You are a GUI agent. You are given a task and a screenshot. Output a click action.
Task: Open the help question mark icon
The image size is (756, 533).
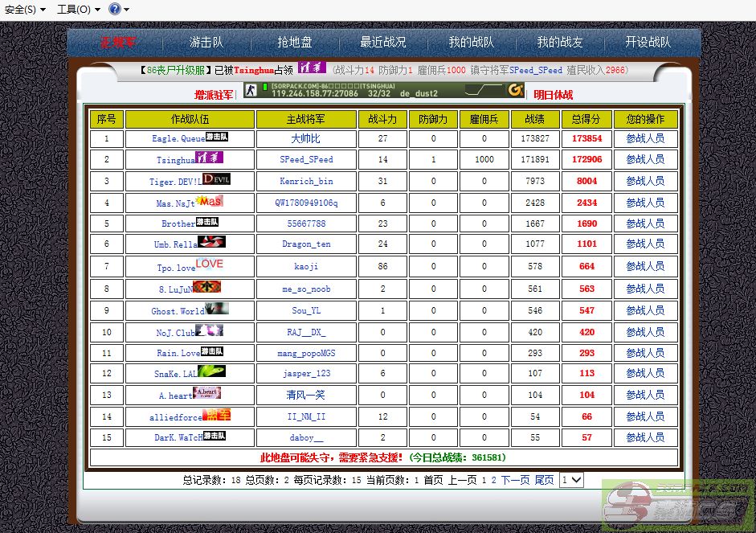pos(114,9)
